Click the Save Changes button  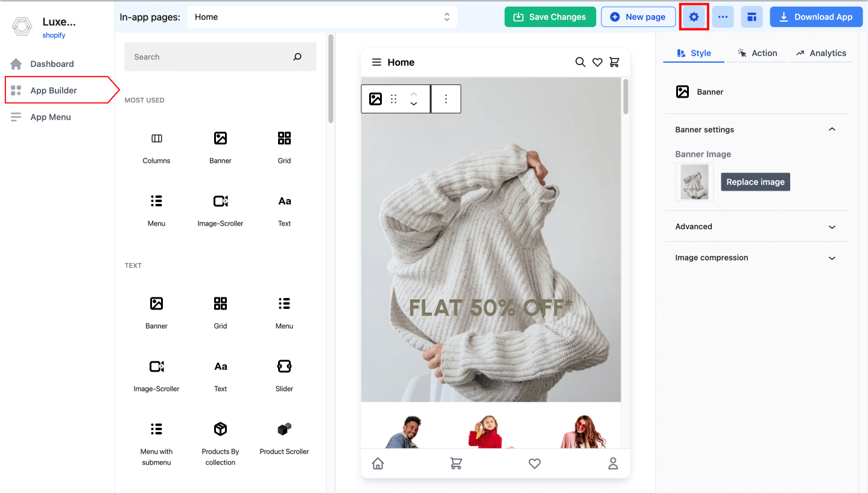click(x=550, y=16)
